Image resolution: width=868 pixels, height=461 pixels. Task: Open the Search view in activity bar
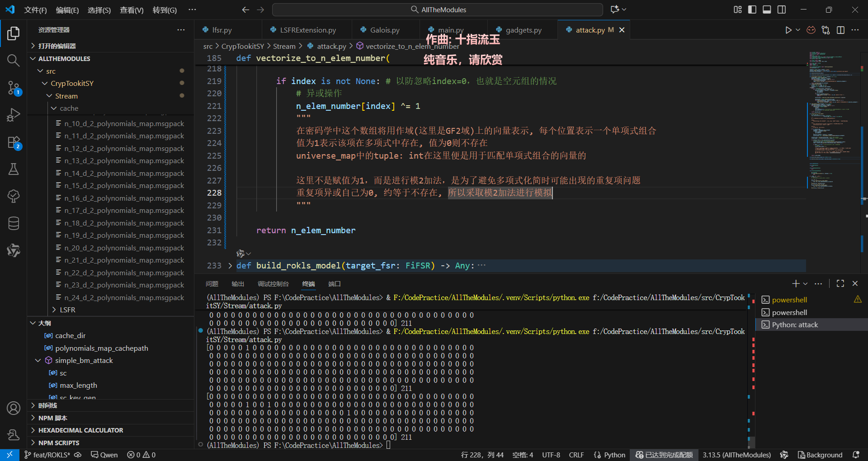[13, 61]
